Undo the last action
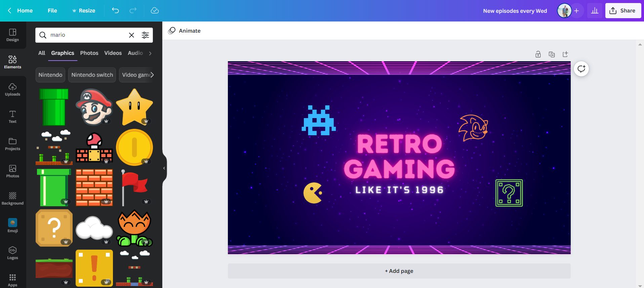 point(115,10)
